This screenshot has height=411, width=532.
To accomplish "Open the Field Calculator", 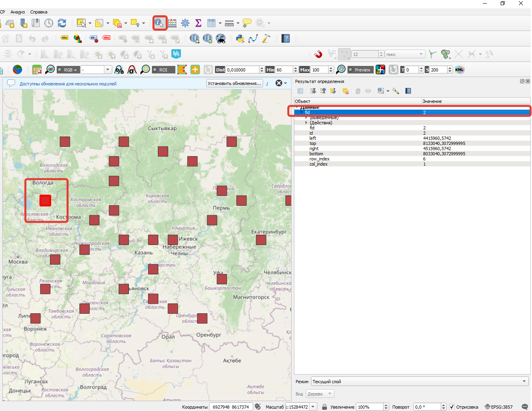I will click(172, 23).
